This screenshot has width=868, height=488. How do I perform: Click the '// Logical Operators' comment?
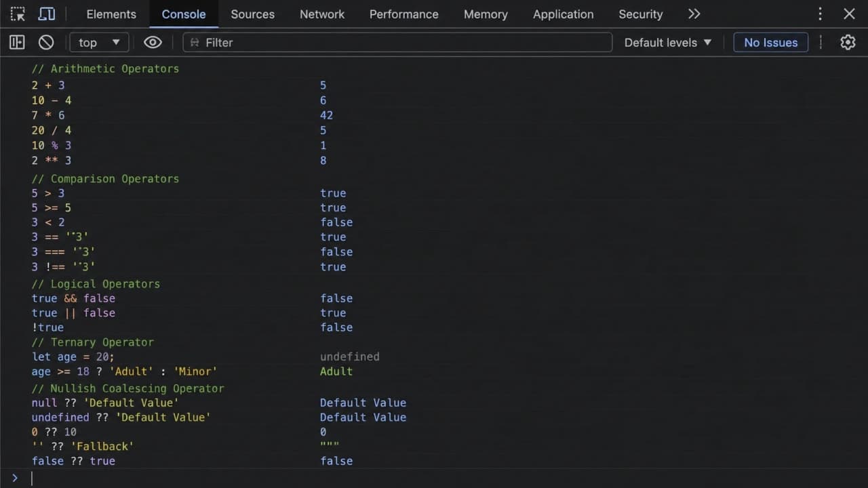tap(96, 284)
